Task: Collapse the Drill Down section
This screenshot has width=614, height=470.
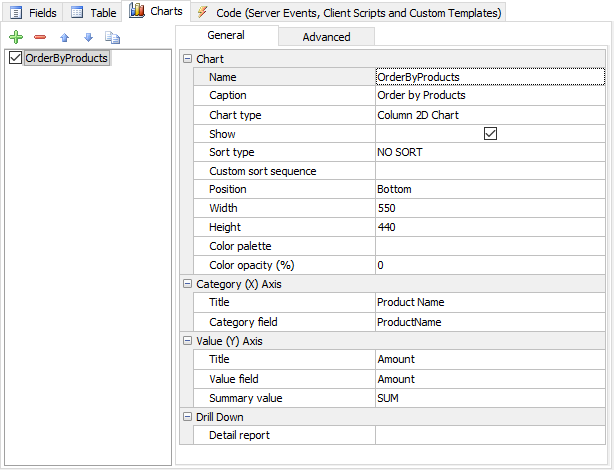Action: (187, 417)
